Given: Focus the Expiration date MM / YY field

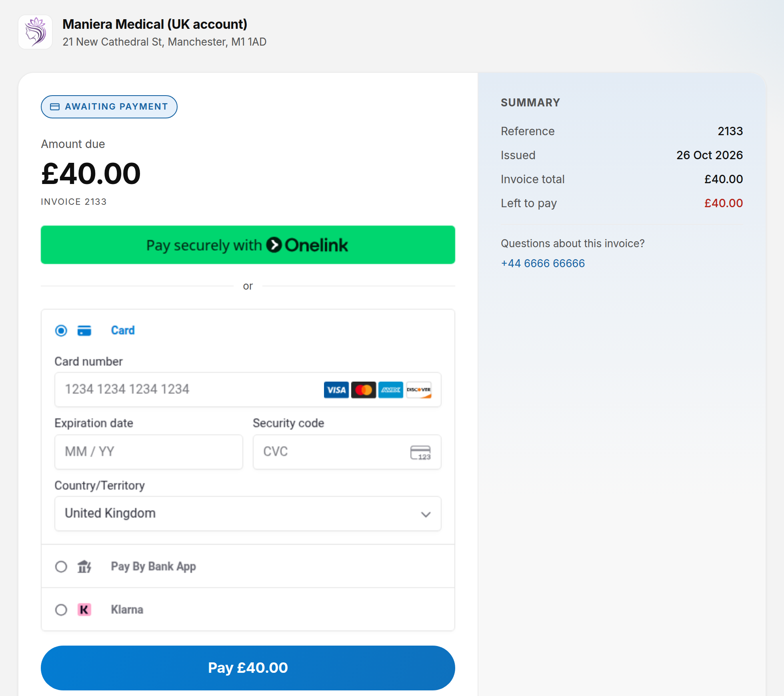Looking at the screenshot, I should tap(149, 452).
